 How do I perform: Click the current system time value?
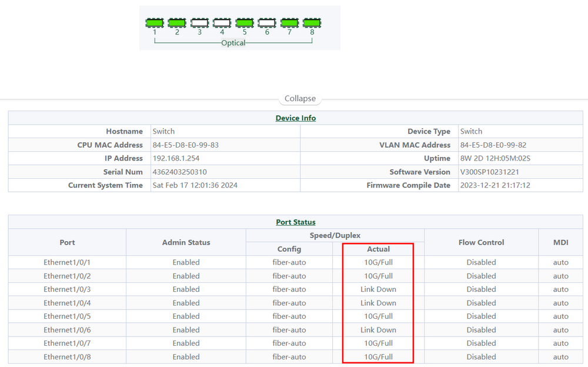(x=195, y=185)
